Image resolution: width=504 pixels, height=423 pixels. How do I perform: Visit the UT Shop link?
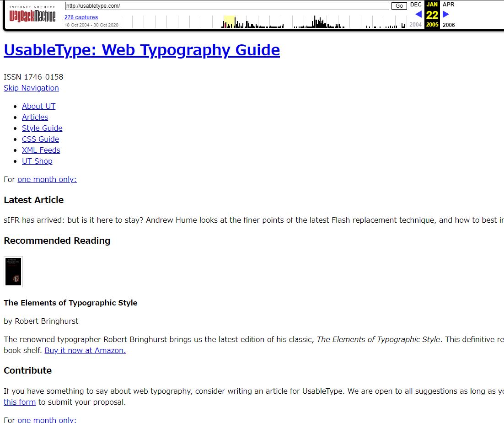37,161
